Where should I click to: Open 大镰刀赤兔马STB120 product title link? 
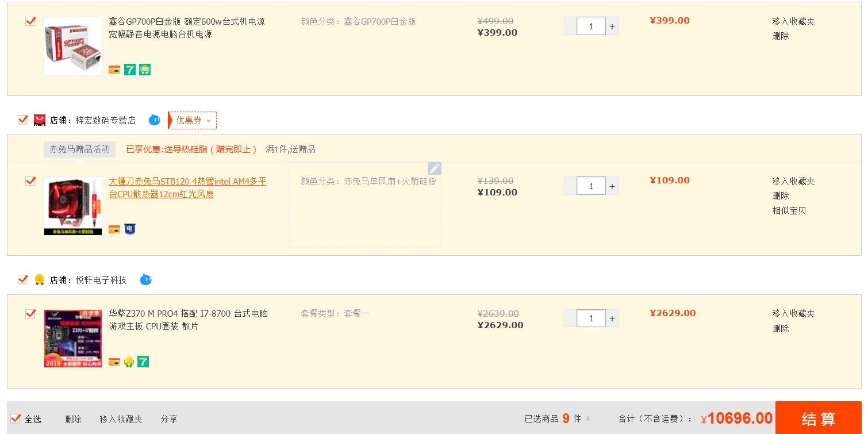(188, 187)
